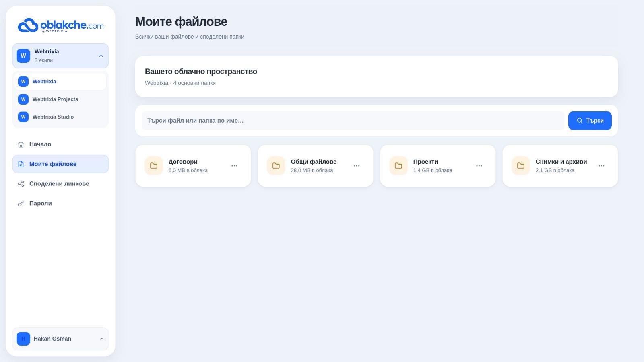Click the Начало home icon
644x362 pixels.
click(x=21, y=144)
